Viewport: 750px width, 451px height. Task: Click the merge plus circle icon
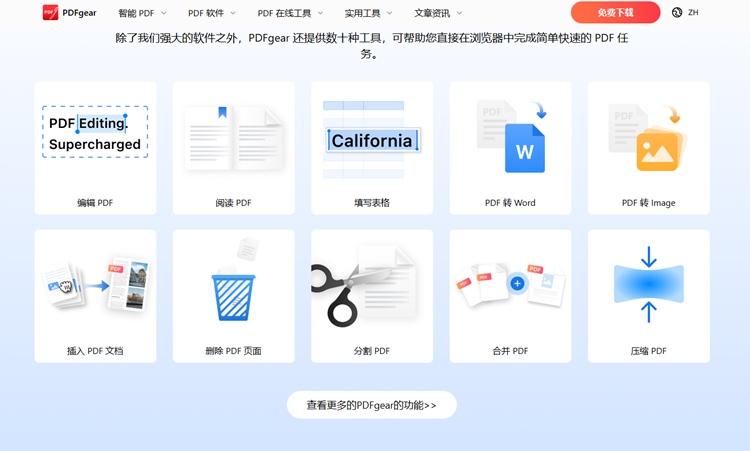pos(517,284)
